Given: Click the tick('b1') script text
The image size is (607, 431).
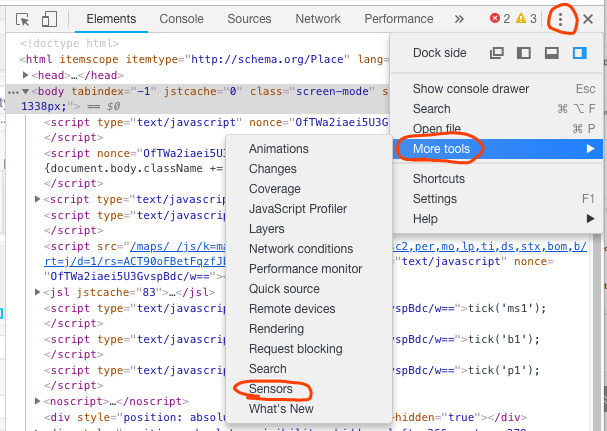Looking at the screenshot, I should click(504, 339).
